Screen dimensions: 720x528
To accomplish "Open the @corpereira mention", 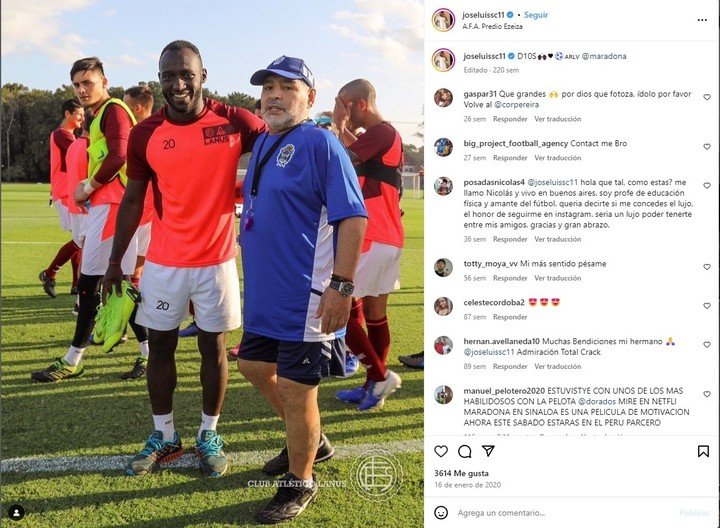I will (x=516, y=105).
